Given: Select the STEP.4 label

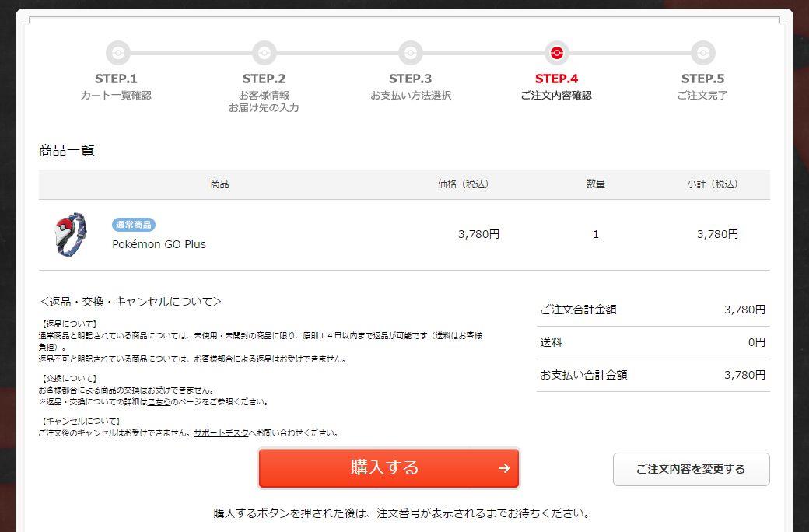Looking at the screenshot, I should click(x=556, y=79).
